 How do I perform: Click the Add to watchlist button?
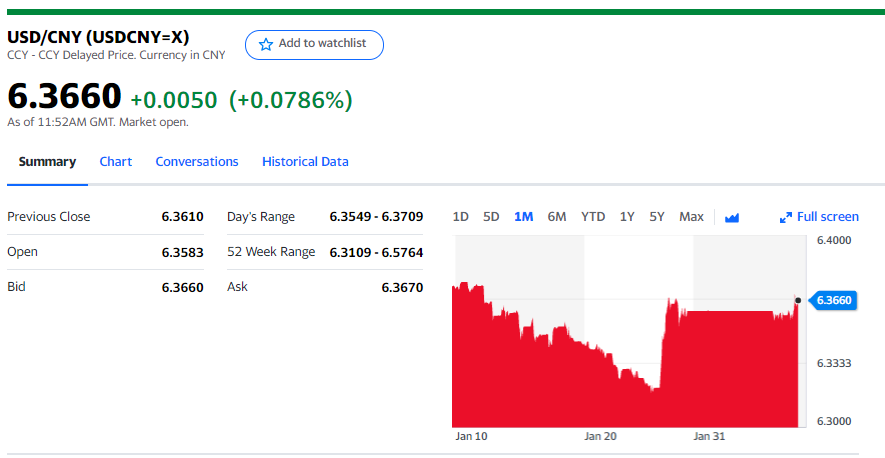[313, 44]
